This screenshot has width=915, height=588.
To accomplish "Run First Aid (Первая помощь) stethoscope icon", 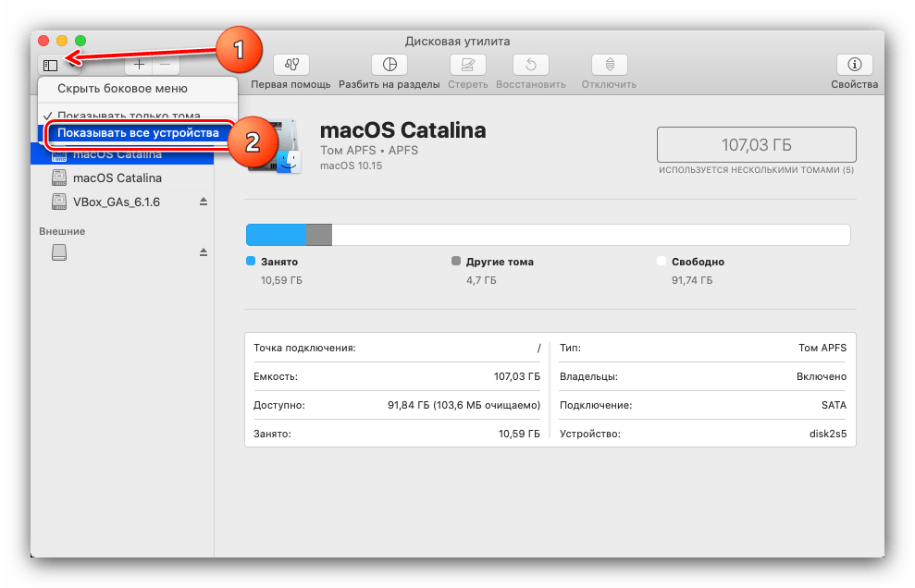I will [x=291, y=64].
